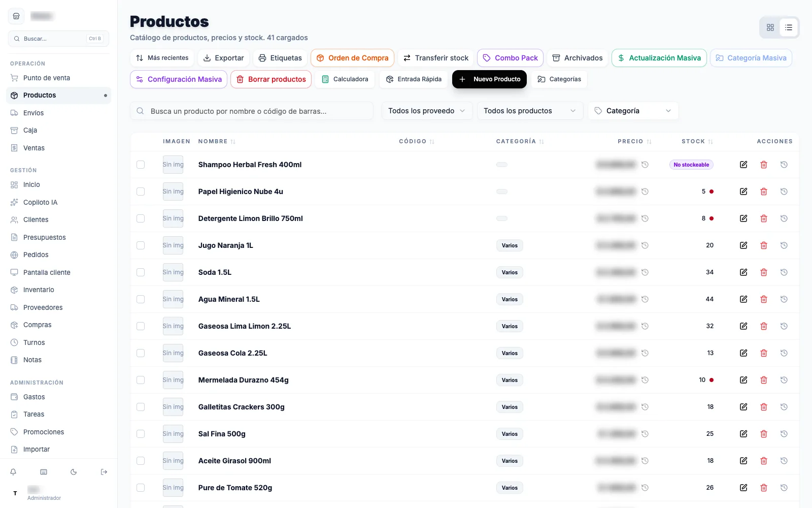Image resolution: width=812 pixels, height=508 pixels.
Task: Click the No stockeable badge
Action: tap(691, 165)
